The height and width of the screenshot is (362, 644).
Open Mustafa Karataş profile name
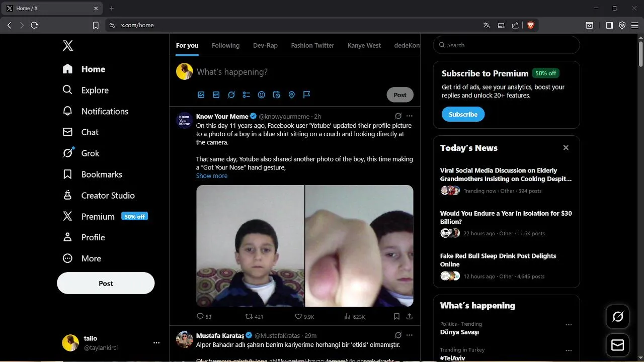pyautogui.click(x=220, y=335)
